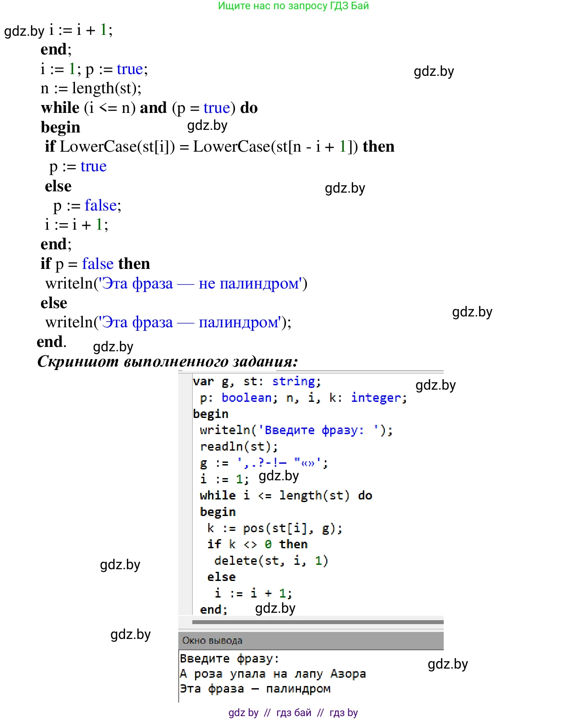Click the "Скриншот выполненного задания:" heading
The width and height of the screenshot is (588, 720).
(167, 361)
